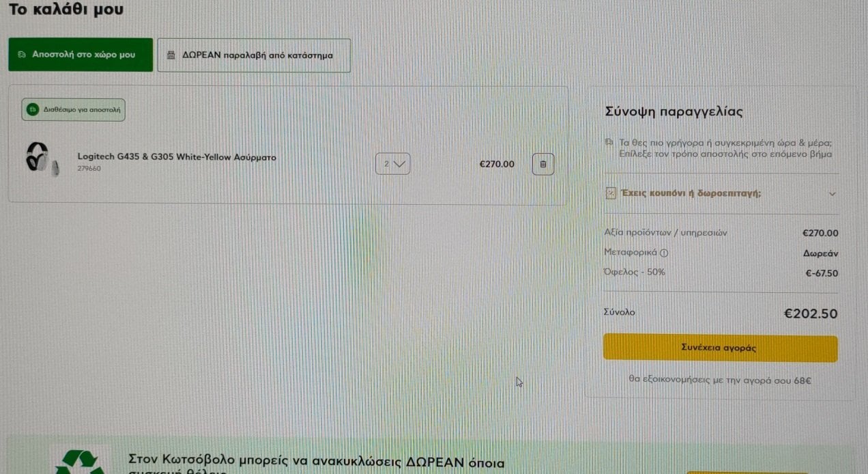Expand the Έχεις κουπόνι ή δωροεπιταγή section

(721, 193)
